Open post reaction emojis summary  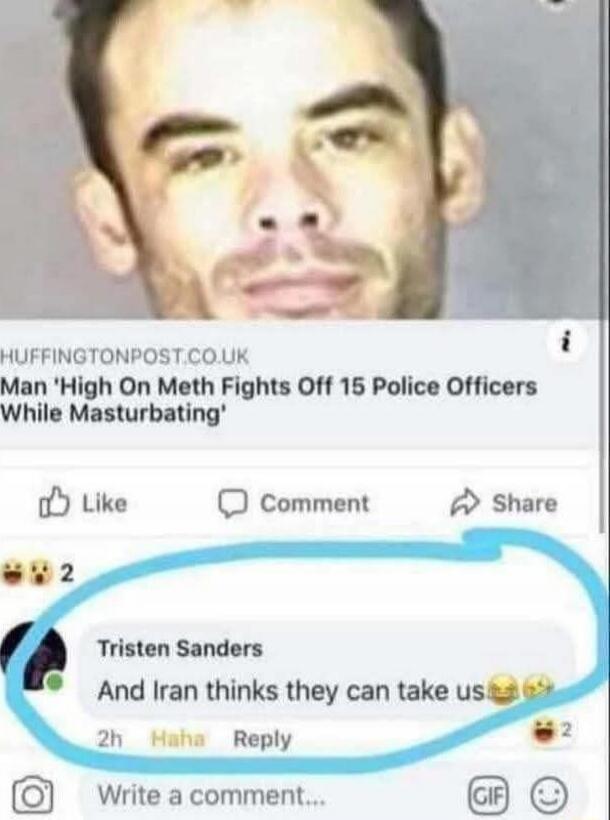pyautogui.click(x=36, y=574)
